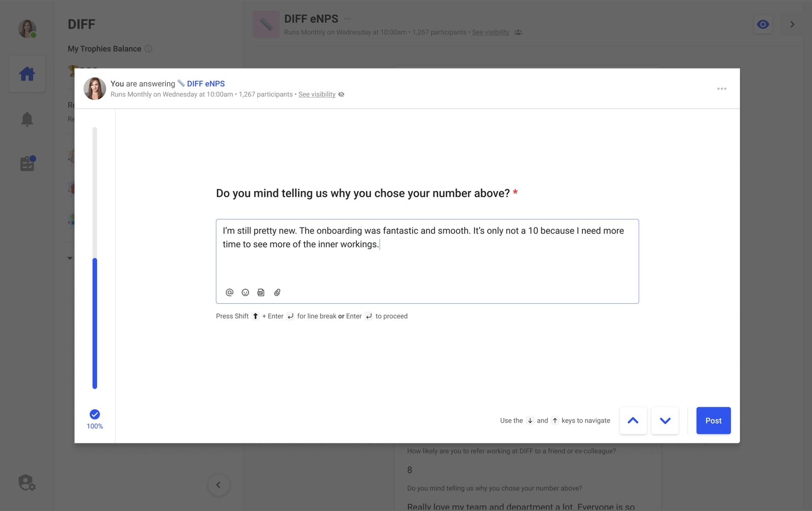Toggle the anonymity eye icon next to See visibility
Image resolution: width=812 pixels, height=511 pixels.
point(341,94)
